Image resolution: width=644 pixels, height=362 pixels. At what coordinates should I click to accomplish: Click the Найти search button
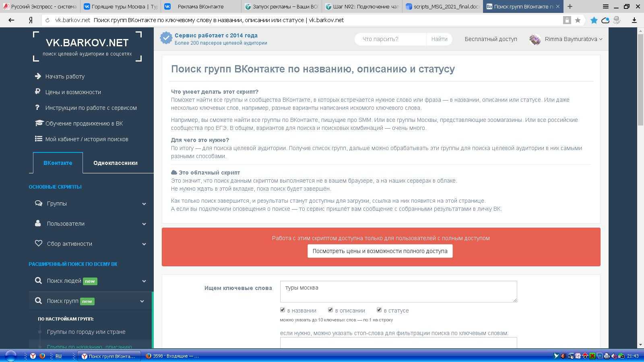coord(439,39)
